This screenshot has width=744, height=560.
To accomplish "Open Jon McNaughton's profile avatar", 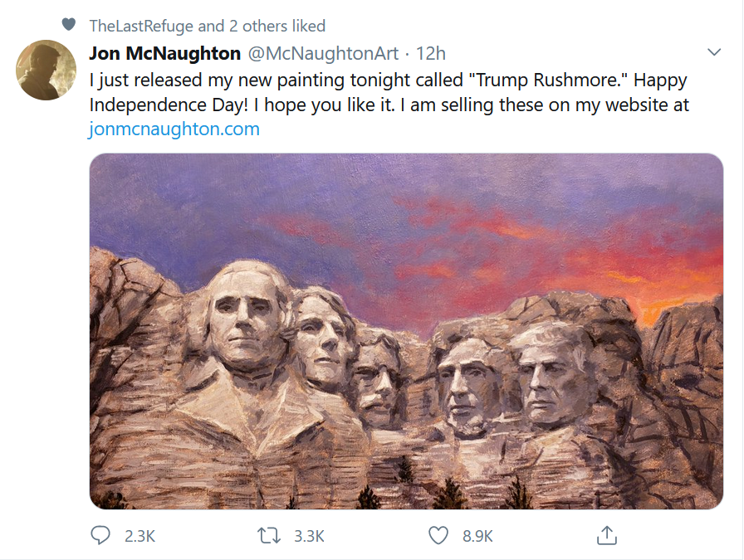I will tap(46, 70).
